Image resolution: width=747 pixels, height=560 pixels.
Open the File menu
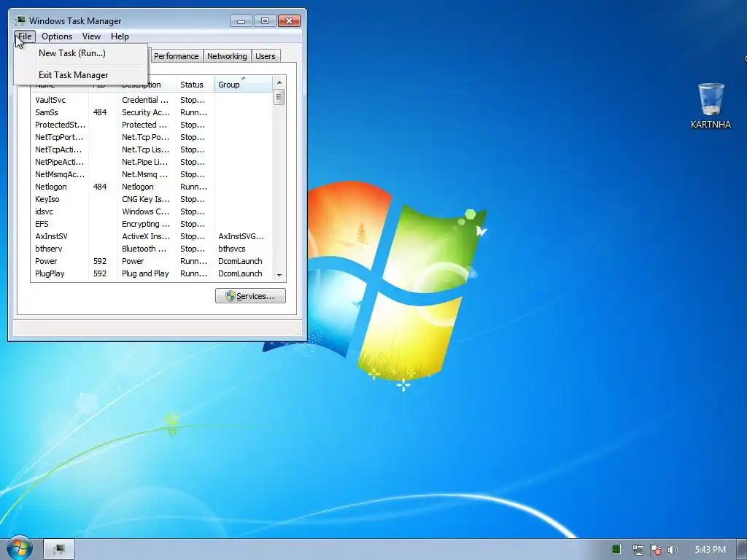pos(25,36)
